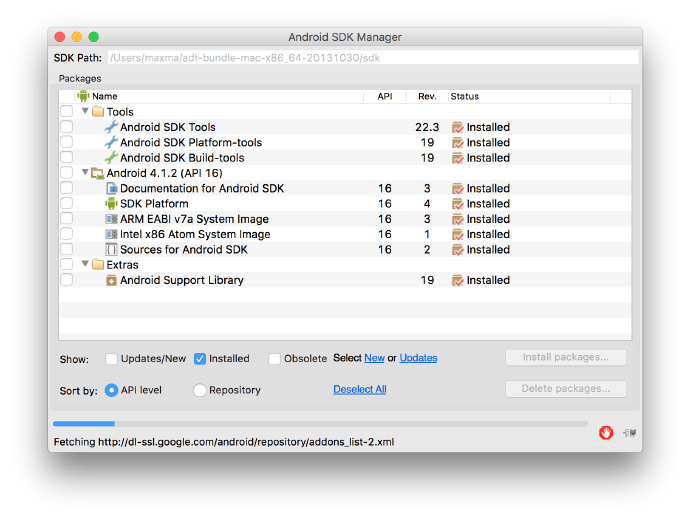The height and width of the screenshot is (520, 690).
Task: Collapse the Extras tree group
Action: (x=85, y=264)
